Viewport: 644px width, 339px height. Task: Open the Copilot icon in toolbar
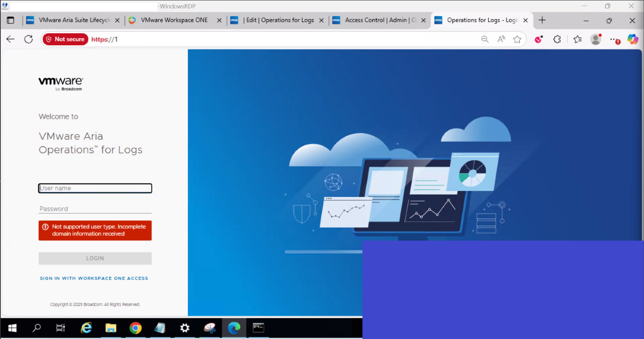tap(633, 39)
